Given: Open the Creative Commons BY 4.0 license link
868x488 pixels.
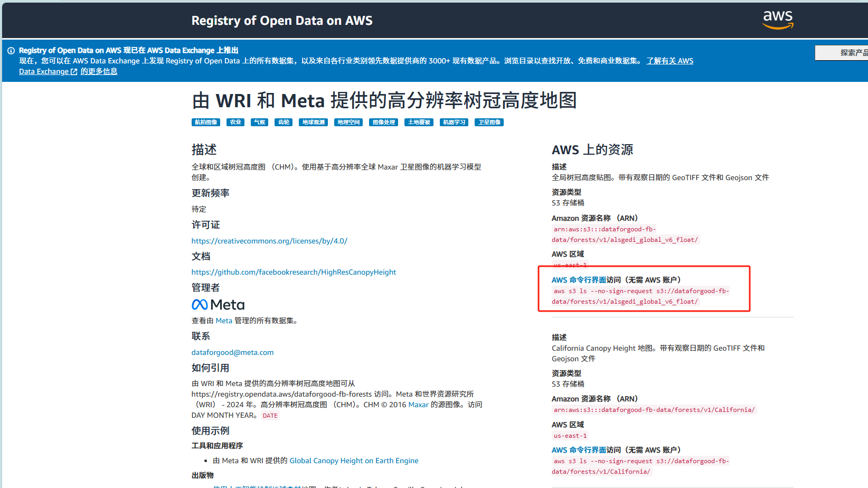Looking at the screenshot, I should click(x=269, y=241).
